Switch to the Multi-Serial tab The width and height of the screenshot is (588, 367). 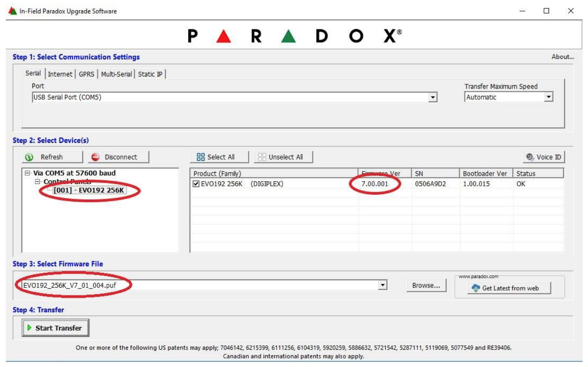click(x=116, y=74)
